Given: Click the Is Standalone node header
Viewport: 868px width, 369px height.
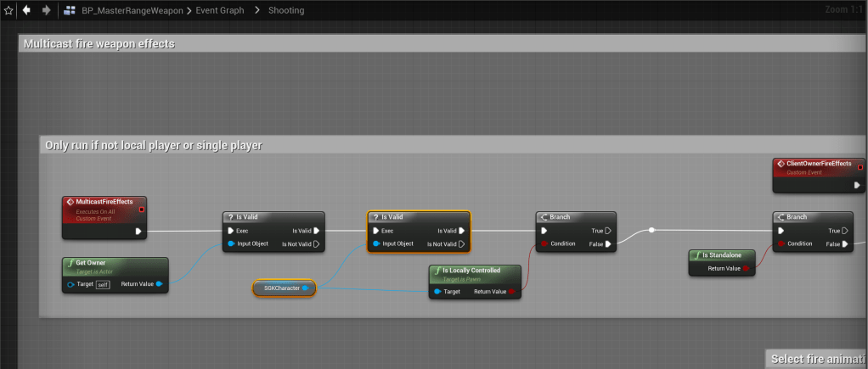Looking at the screenshot, I should (724, 255).
